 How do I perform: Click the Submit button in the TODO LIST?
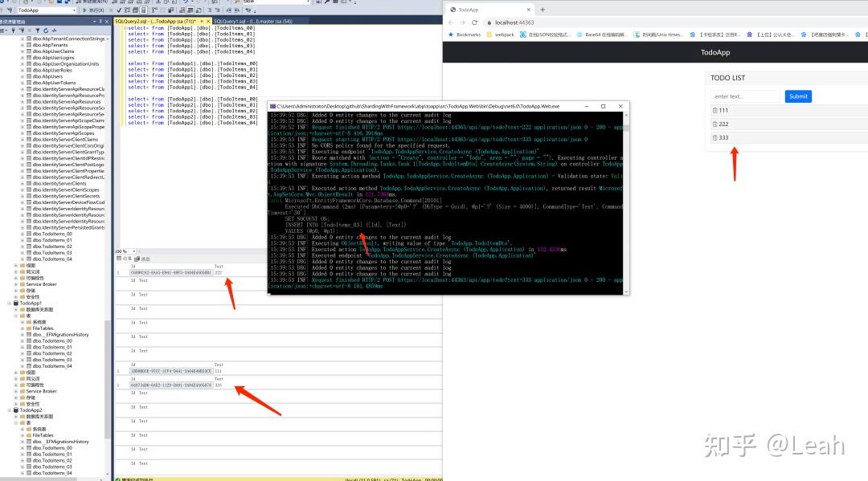click(x=798, y=96)
